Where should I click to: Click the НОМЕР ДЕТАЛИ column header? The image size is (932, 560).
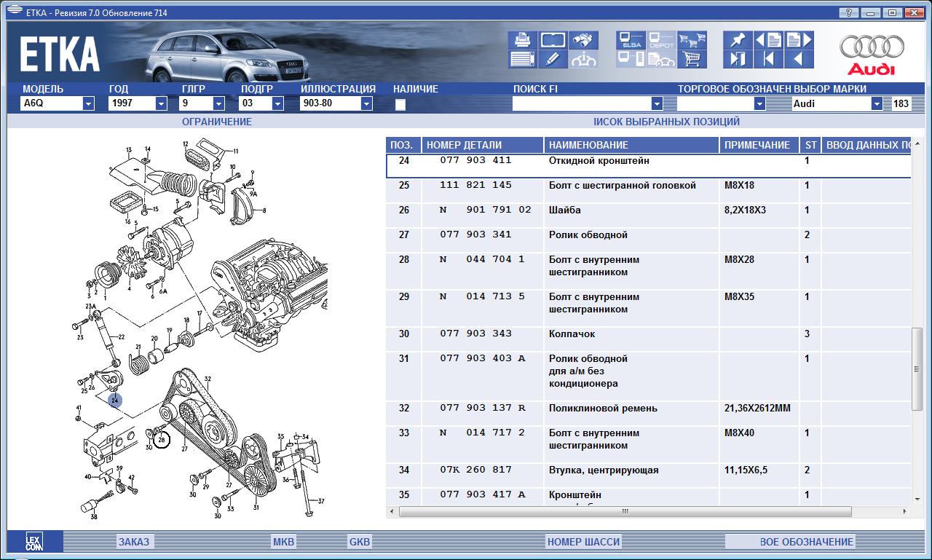tap(483, 145)
